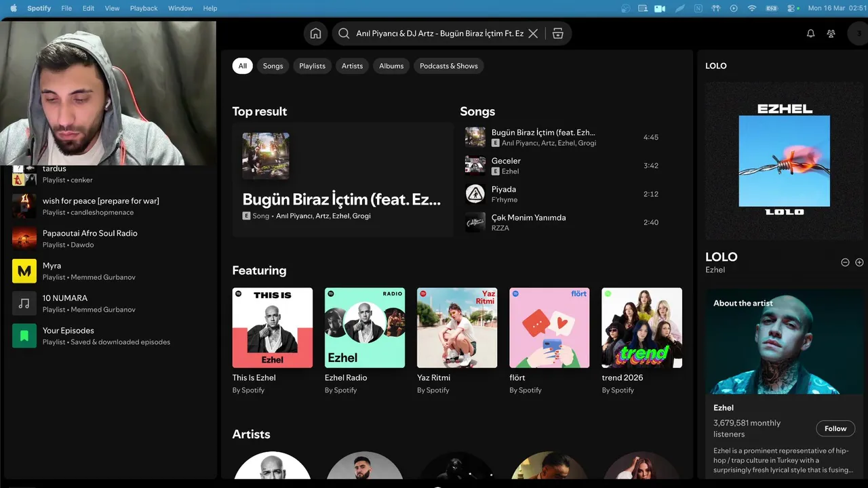Viewport: 868px width, 488px height.
Task: Click the AirPods menu bar icon
Action: pos(715,8)
